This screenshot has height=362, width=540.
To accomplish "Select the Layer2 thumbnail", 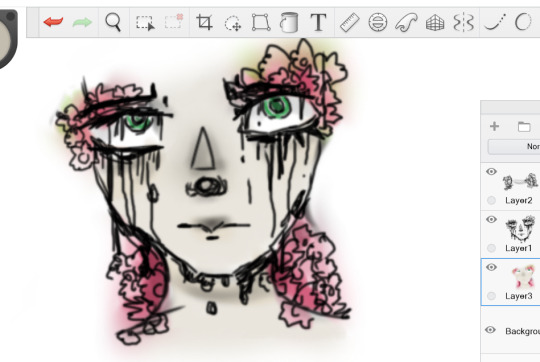I will (x=520, y=182).
